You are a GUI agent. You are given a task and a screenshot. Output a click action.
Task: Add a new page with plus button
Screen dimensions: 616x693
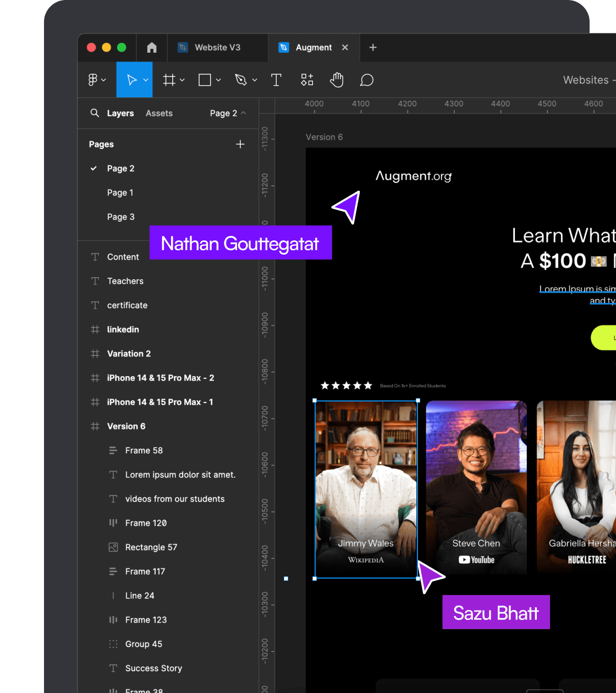[240, 144]
